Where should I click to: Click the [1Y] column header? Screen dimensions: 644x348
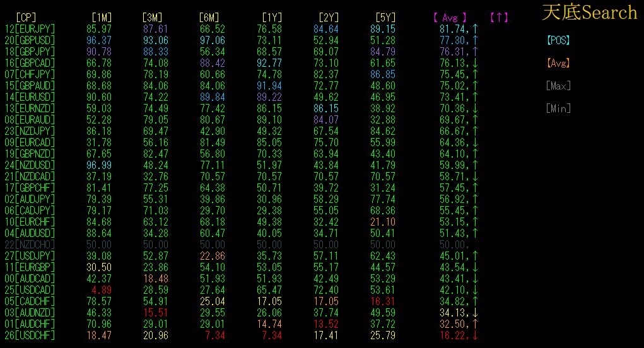pos(272,18)
